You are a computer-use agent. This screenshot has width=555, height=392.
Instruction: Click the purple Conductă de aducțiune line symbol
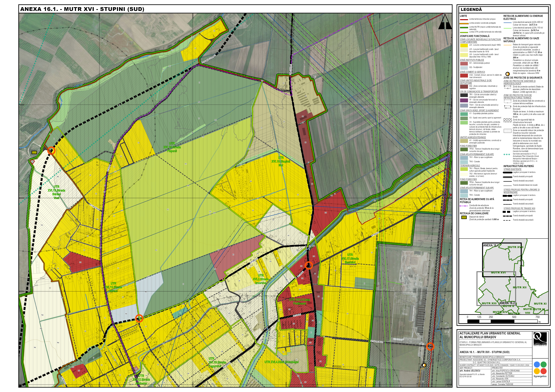[x=464, y=206]
